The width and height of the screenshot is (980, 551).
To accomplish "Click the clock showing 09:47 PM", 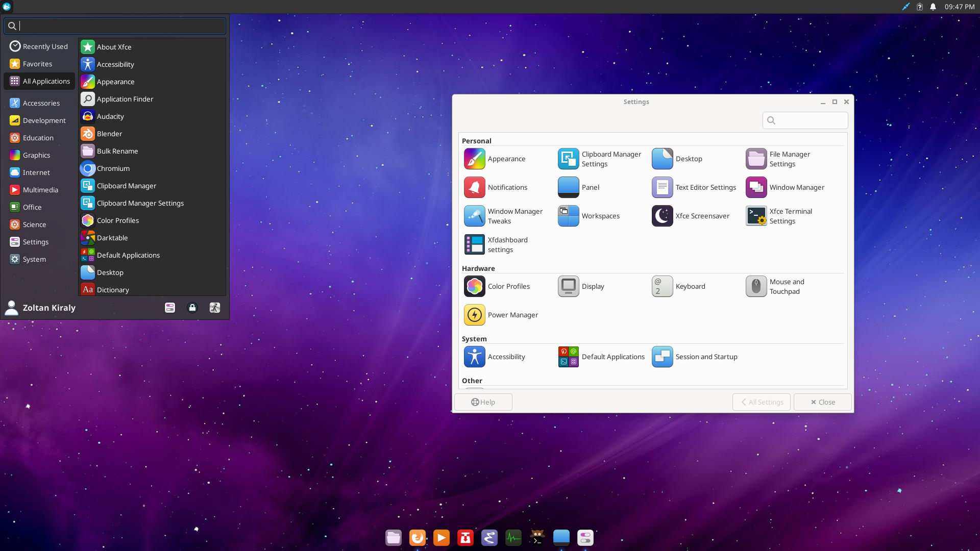I will pos(959,7).
